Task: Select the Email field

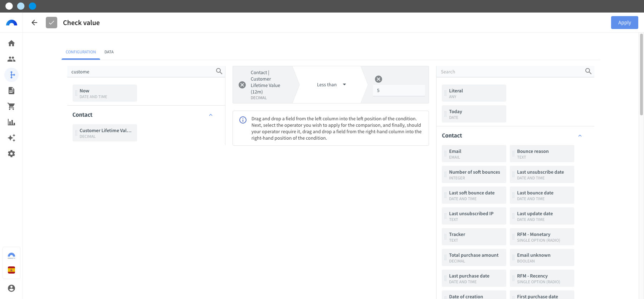Action: 474,154
